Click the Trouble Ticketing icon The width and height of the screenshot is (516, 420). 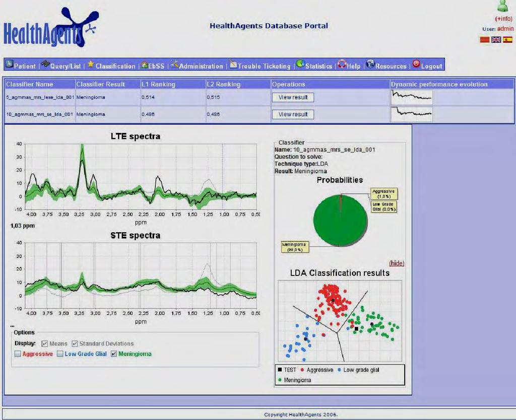point(233,64)
